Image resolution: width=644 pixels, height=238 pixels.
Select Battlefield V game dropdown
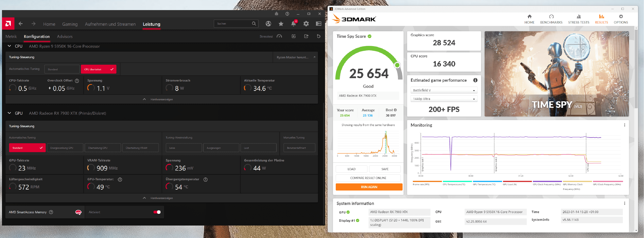click(443, 90)
